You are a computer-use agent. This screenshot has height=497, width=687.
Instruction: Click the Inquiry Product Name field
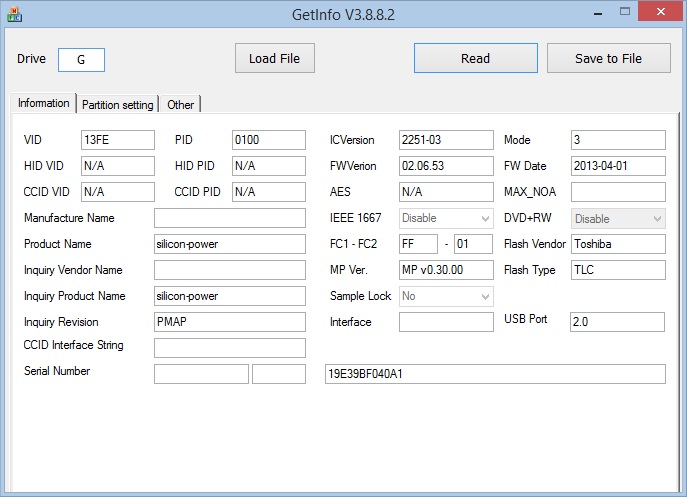[230, 296]
